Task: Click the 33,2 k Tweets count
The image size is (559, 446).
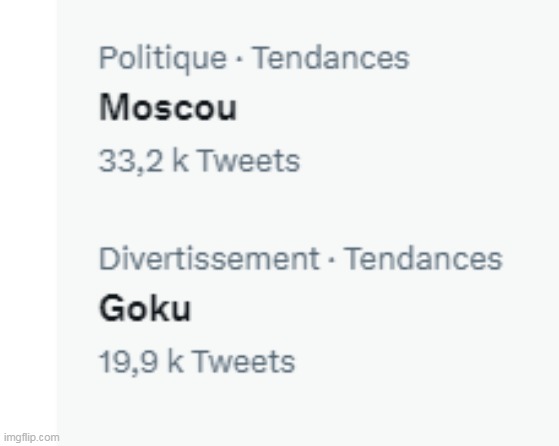Action: click(x=199, y=161)
